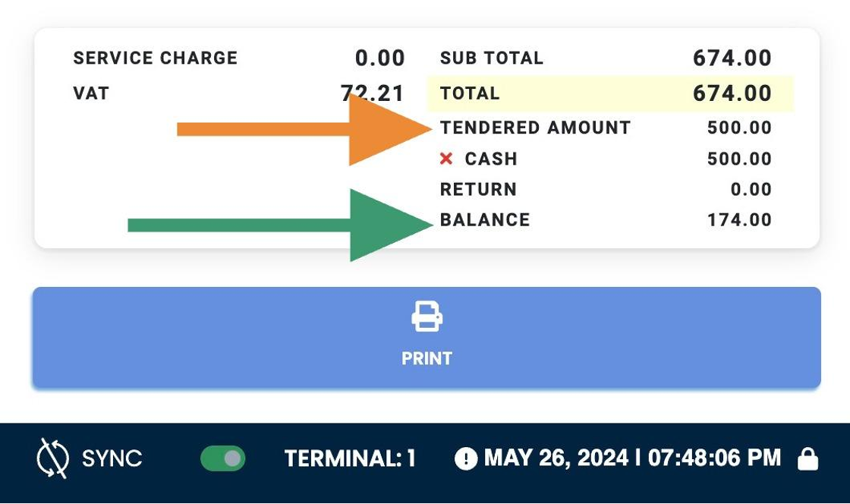
Task: Remove the cash payment with red X
Action: 446,158
